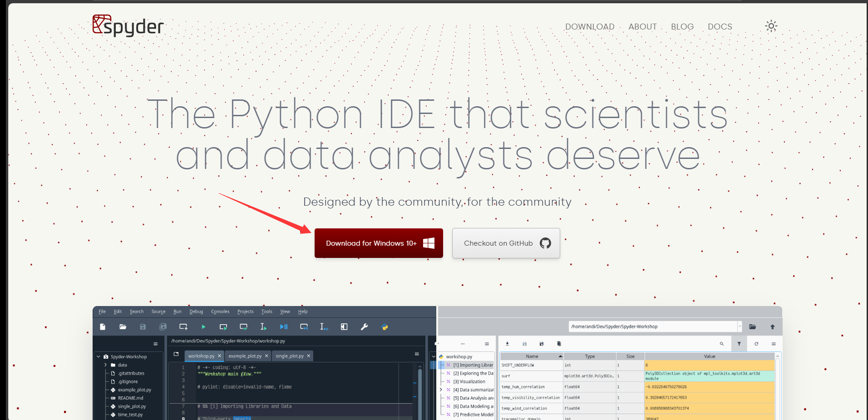Click the Debug cell toolbar icon

pos(304,326)
